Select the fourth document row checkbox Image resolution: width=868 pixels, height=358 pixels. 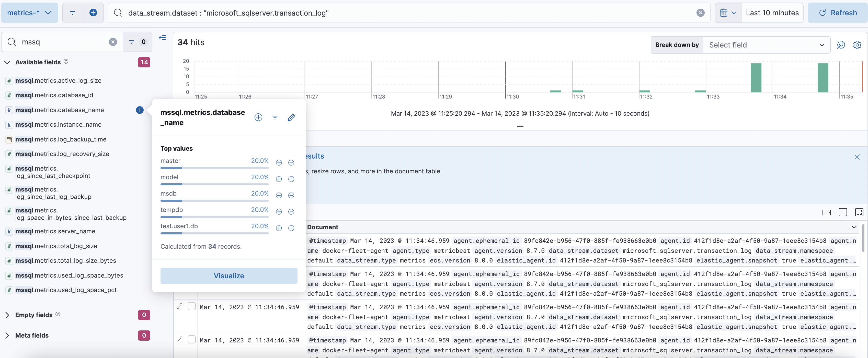click(x=191, y=339)
